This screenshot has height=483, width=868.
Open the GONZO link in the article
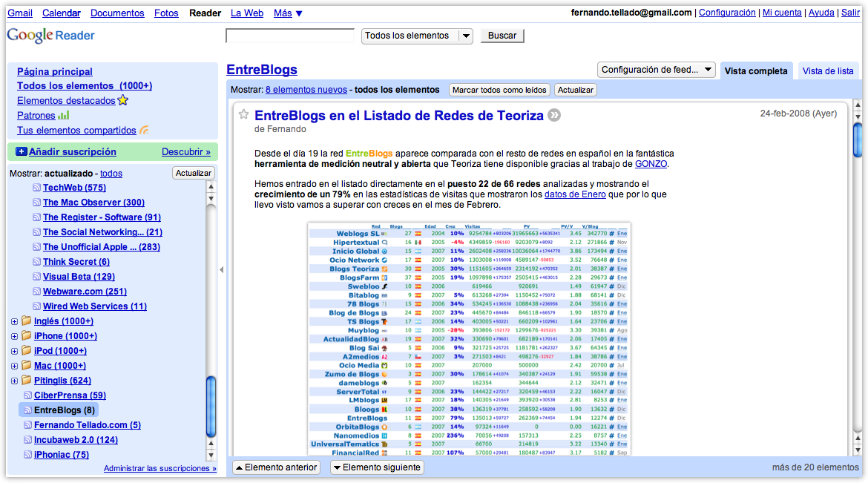[x=651, y=164]
